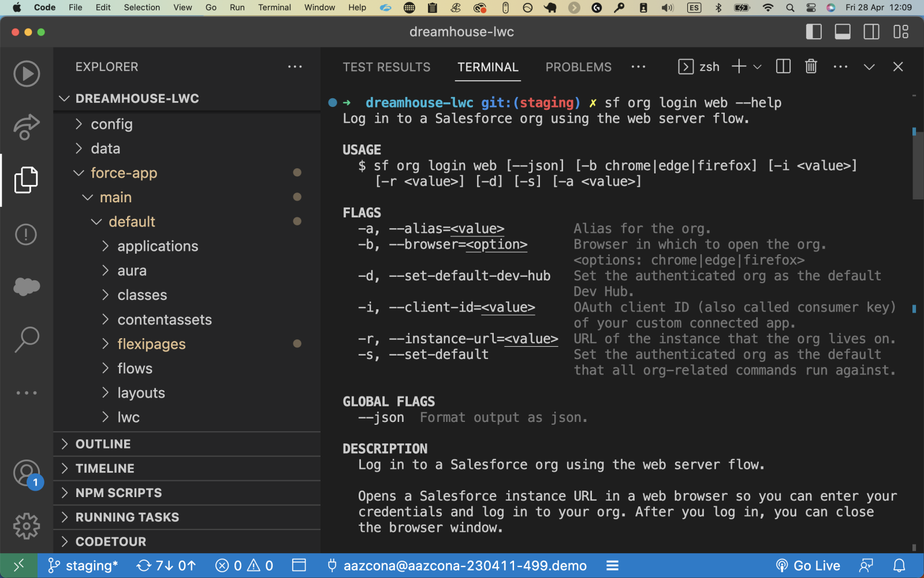Expand the TIMELINE section
Screen dimensions: 924x578
(x=187, y=468)
